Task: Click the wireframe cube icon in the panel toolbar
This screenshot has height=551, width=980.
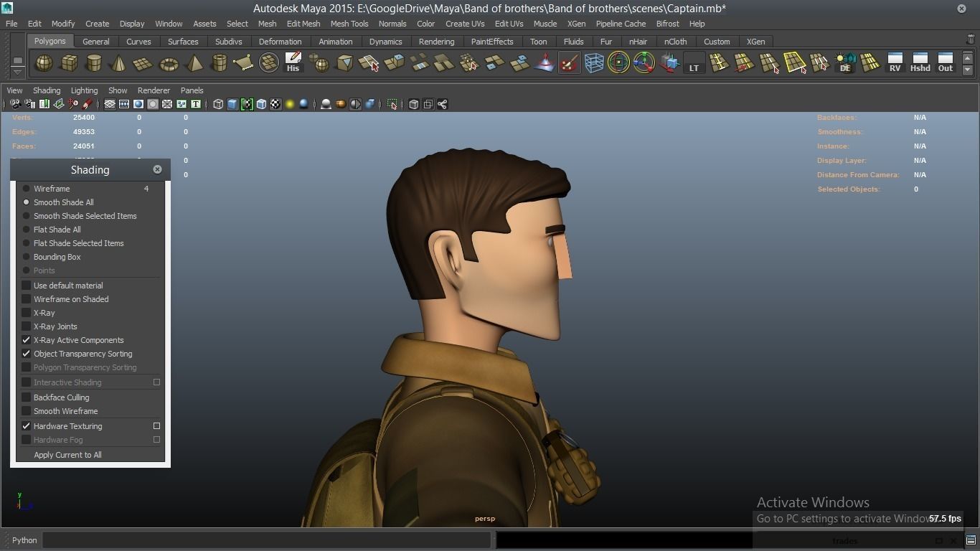Action: click(218, 105)
